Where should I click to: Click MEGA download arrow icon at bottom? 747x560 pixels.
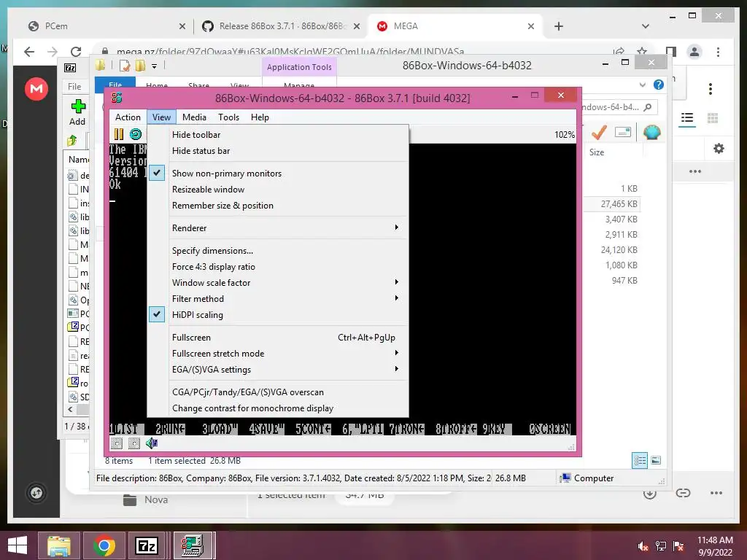click(x=650, y=494)
